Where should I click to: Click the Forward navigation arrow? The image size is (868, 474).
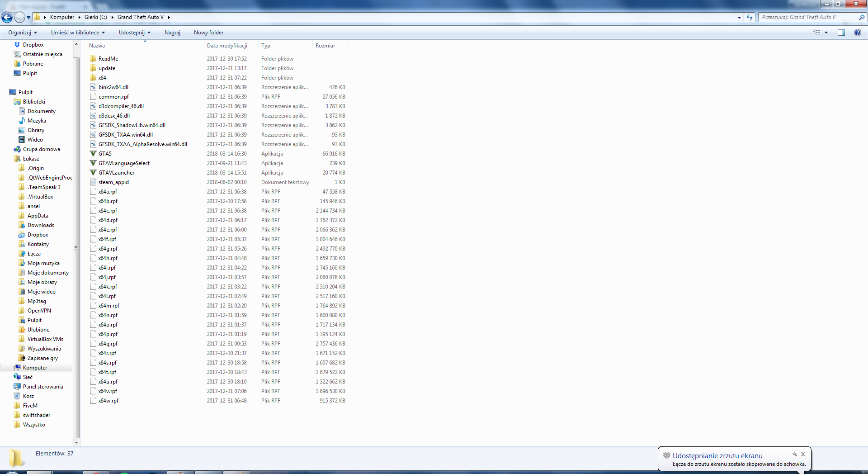(19, 17)
